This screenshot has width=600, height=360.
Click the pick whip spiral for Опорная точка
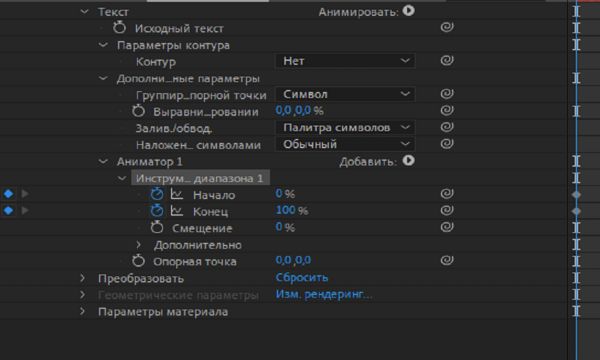[447, 261]
